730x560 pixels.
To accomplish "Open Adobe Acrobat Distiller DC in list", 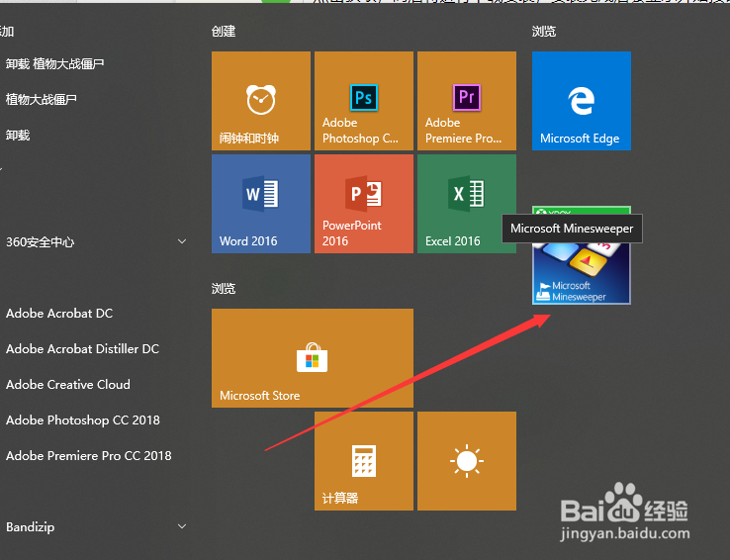I will (x=82, y=348).
